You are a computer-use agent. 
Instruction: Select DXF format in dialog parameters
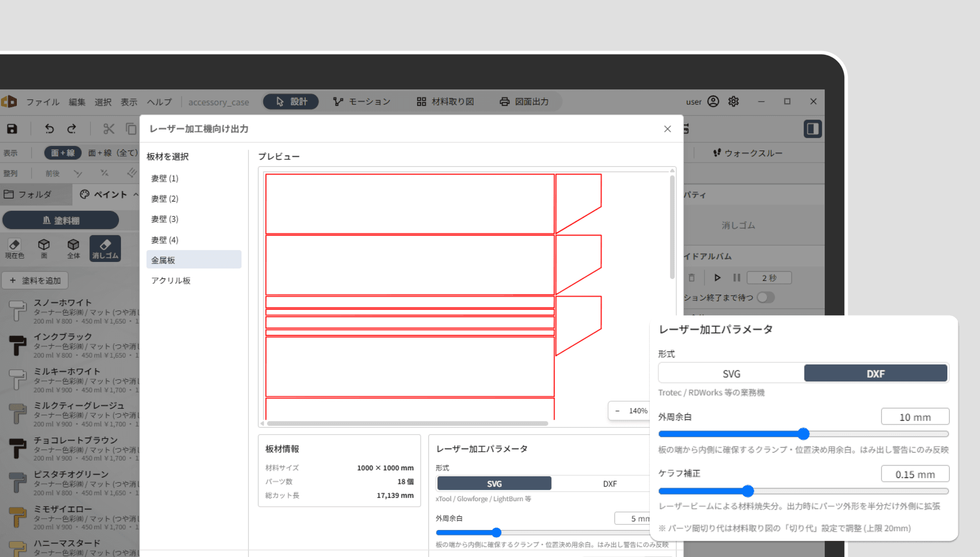click(x=609, y=483)
